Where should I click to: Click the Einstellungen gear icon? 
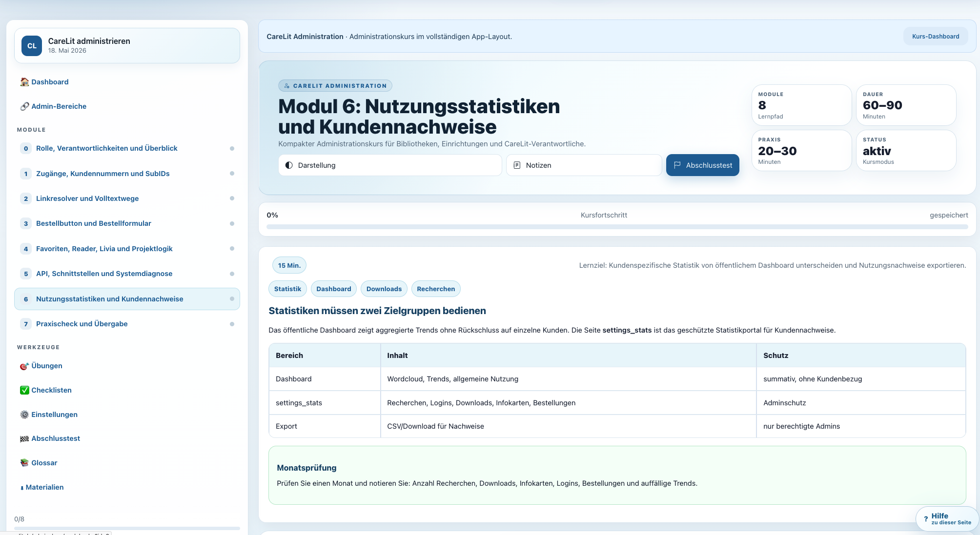[24, 415]
